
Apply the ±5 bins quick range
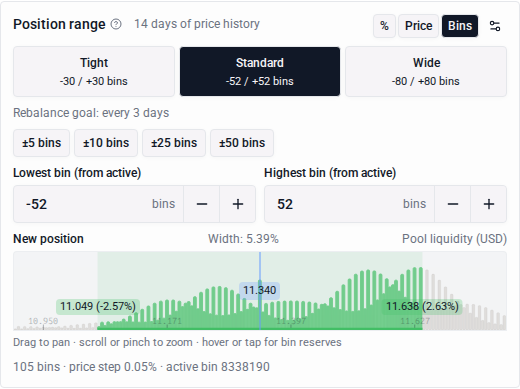(42, 143)
